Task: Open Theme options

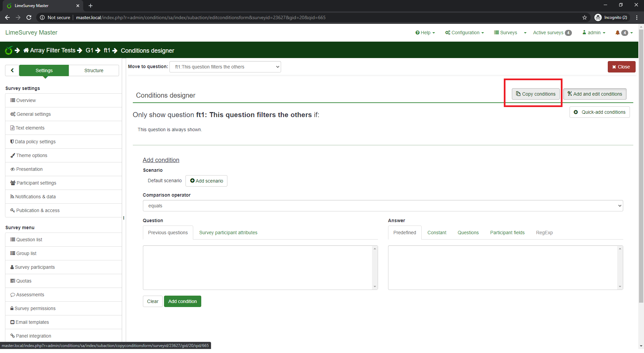Action: click(x=63, y=155)
